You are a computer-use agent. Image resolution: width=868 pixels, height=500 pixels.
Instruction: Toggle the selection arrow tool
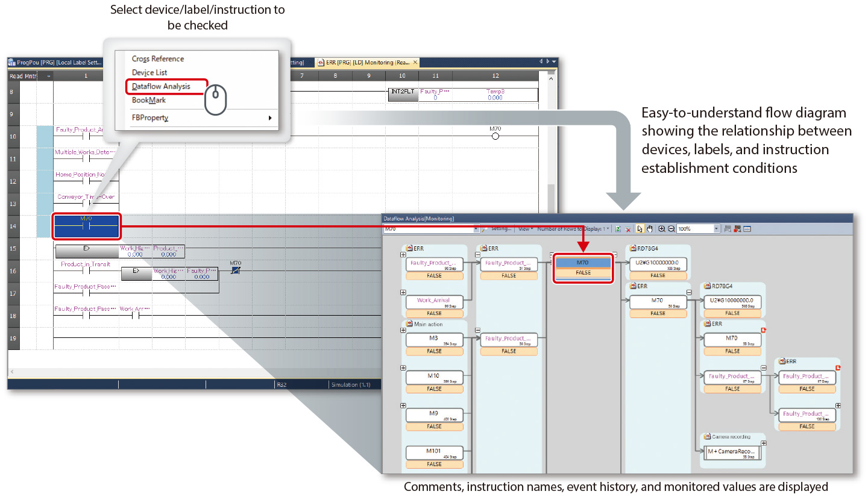pyautogui.click(x=640, y=228)
